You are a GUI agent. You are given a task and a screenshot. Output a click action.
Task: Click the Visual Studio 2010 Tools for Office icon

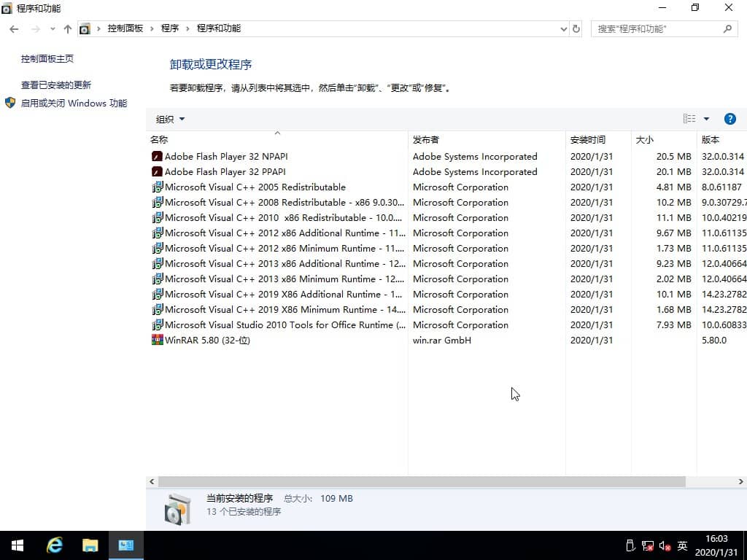(158, 324)
